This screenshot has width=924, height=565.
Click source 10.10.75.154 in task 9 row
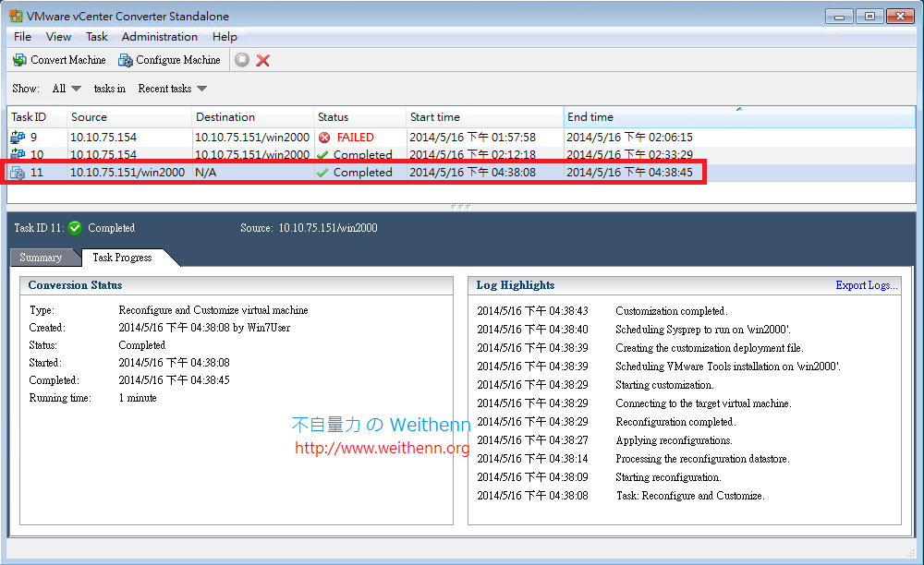(x=103, y=138)
